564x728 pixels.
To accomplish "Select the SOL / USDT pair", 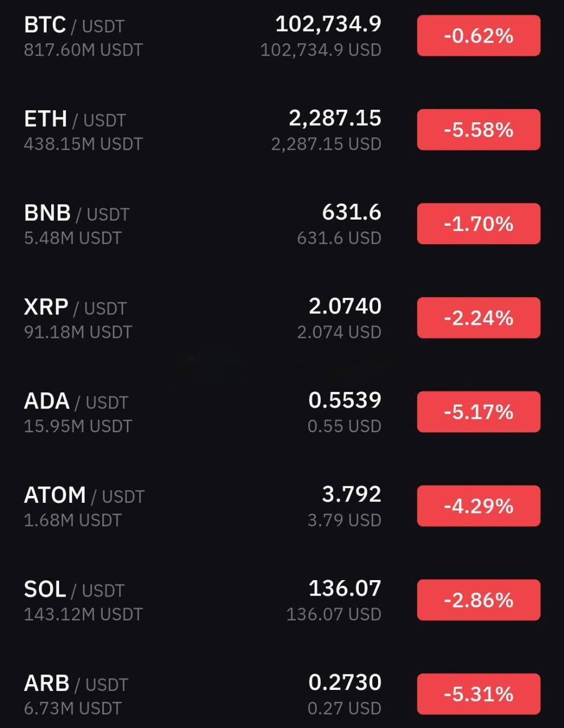I will coord(282,599).
